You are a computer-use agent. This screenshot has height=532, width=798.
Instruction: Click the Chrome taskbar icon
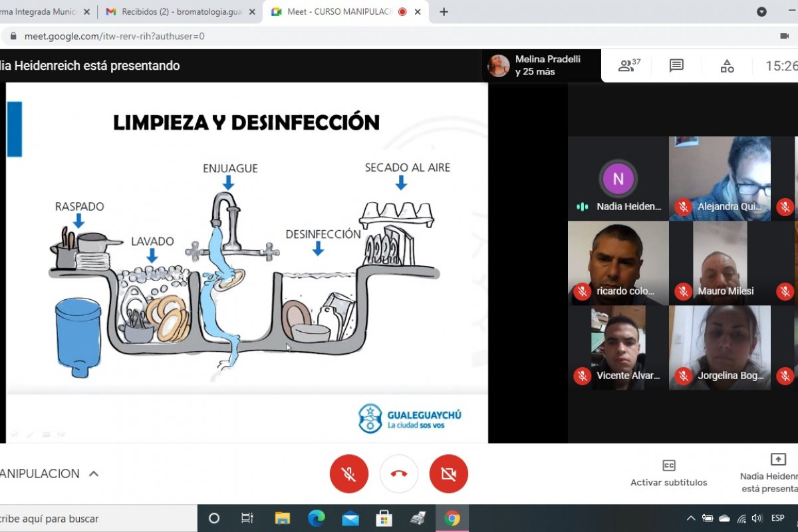click(452, 519)
